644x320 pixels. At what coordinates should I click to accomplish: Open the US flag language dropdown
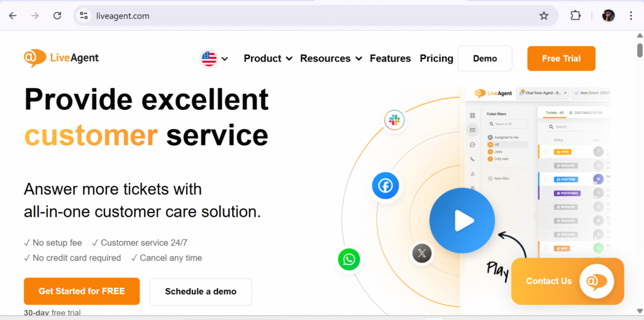(214, 58)
